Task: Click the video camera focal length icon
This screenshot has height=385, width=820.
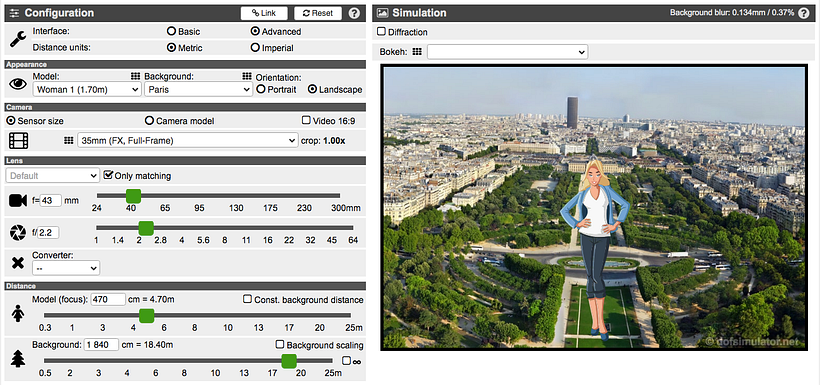Action: click(18, 200)
